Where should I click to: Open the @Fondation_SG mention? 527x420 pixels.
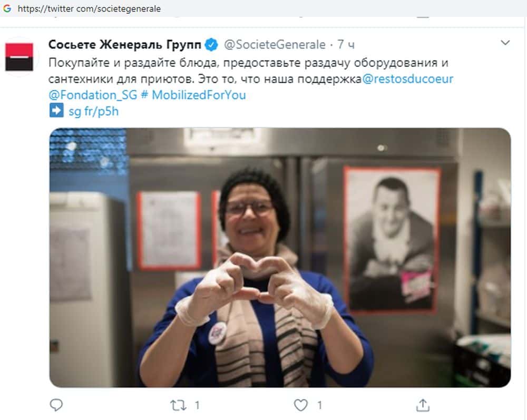93,95
